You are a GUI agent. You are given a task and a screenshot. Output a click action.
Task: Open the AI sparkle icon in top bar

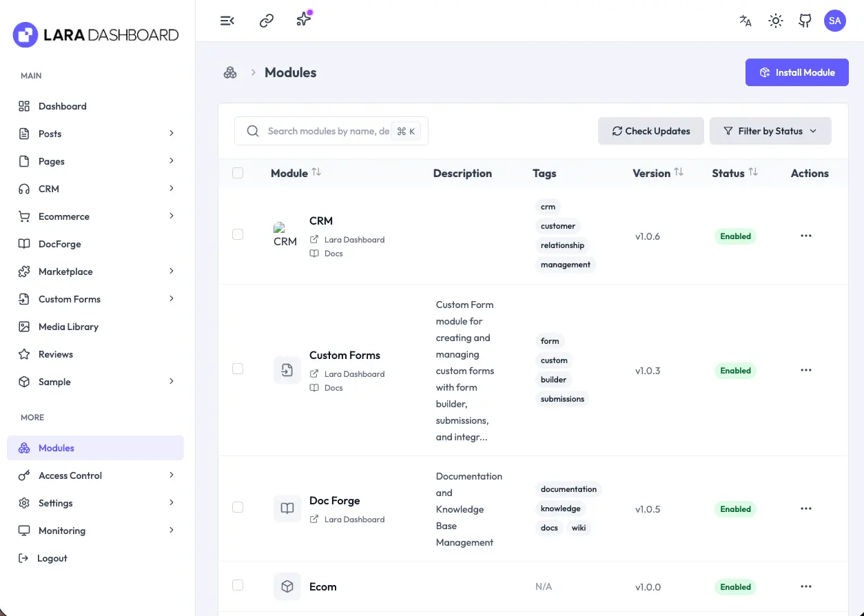(x=304, y=19)
